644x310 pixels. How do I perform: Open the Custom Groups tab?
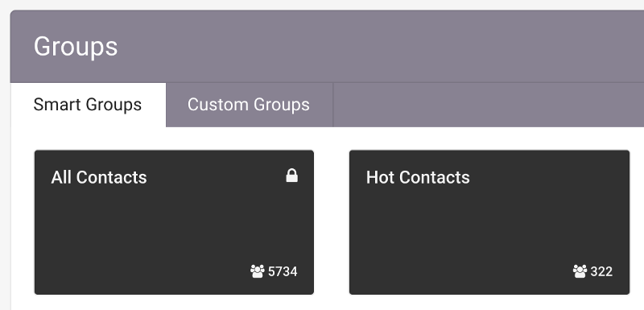coord(249,105)
